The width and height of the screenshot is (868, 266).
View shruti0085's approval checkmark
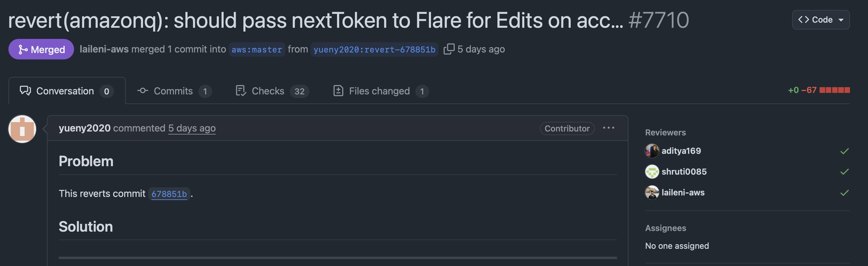tap(844, 172)
